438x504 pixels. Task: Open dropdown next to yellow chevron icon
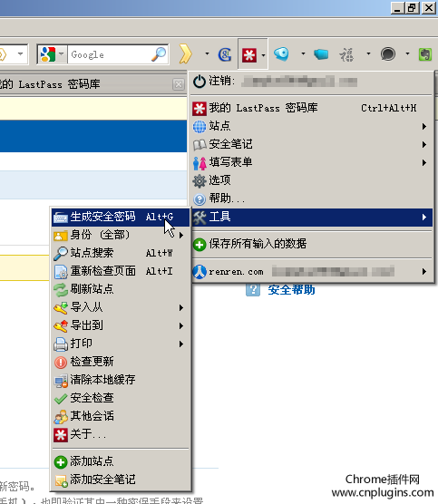207,53
